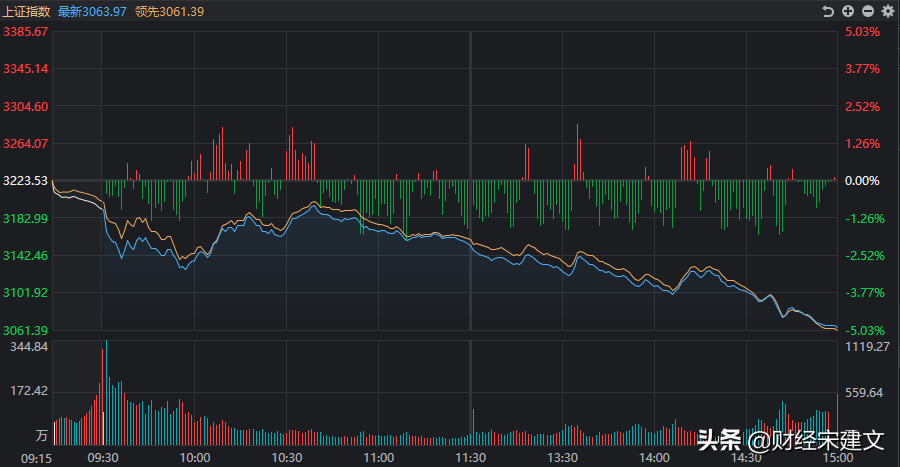Viewport: 900px width, 467px height.
Task: Click the 3223.53 baseline price label
Action: tap(27, 181)
